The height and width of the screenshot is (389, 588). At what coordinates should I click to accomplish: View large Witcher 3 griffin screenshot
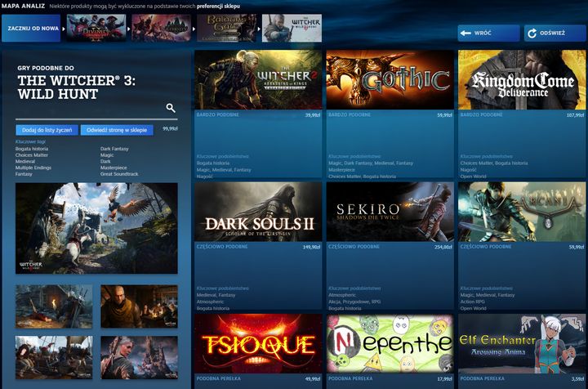(x=96, y=228)
